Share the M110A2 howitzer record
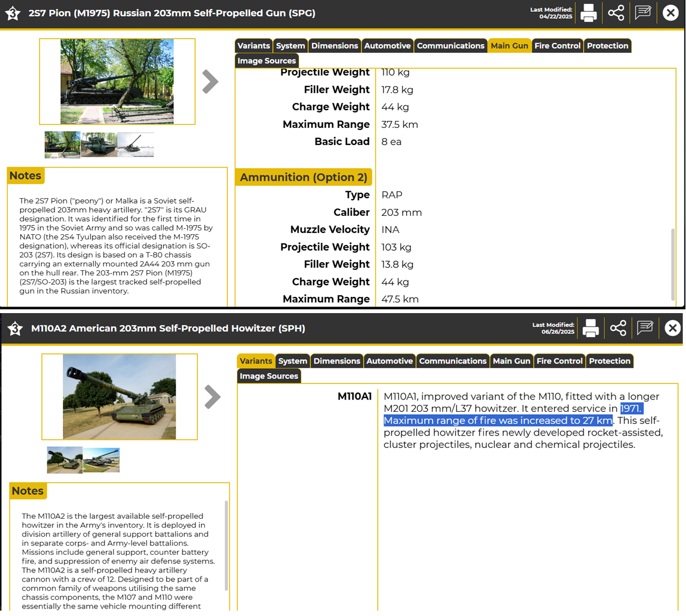Image resolution: width=686 pixels, height=616 pixels. (x=618, y=328)
